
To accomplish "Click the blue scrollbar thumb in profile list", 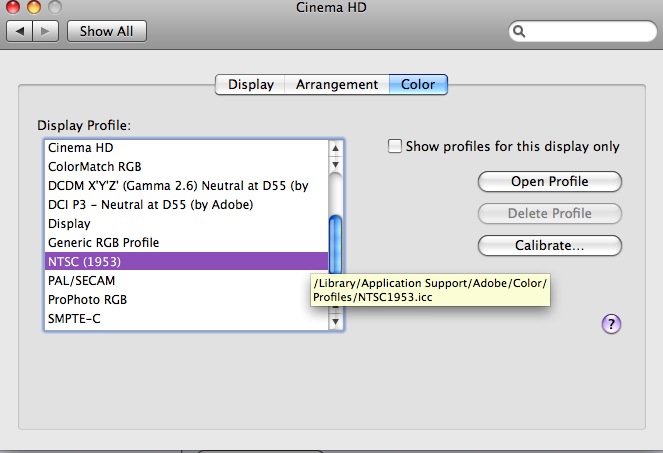I will pyautogui.click(x=335, y=245).
